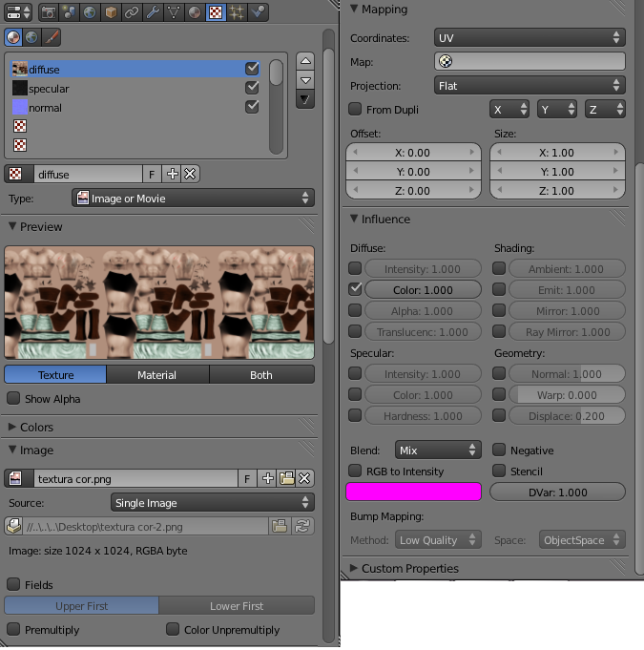
Task: Expand the Colors panel
Action: point(12,427)
